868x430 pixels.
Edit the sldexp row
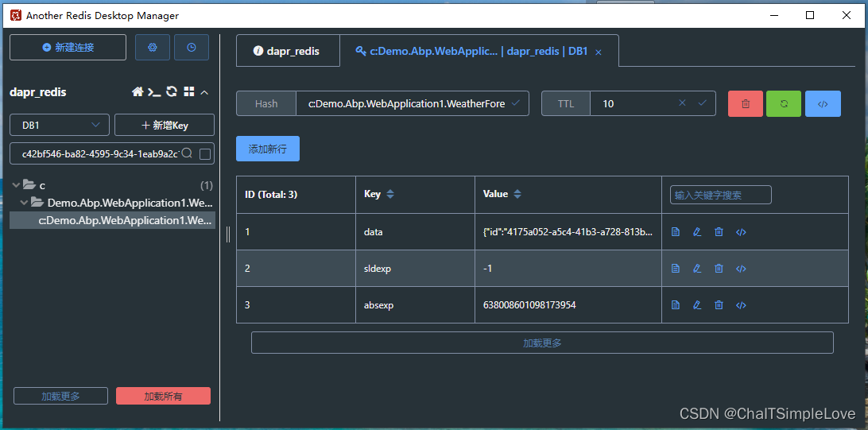pos(697,269)
